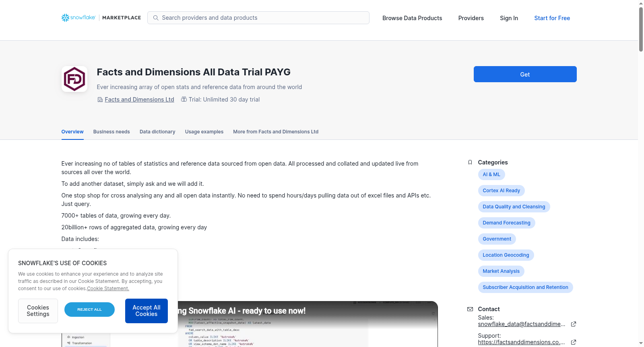Select the Overview tab

coord(72,132)
